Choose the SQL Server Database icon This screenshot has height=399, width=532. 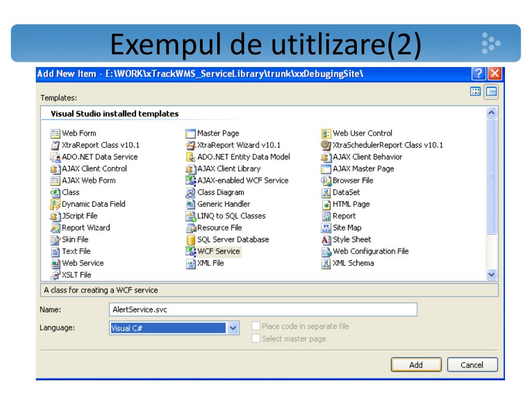click(x=191, y=240)
